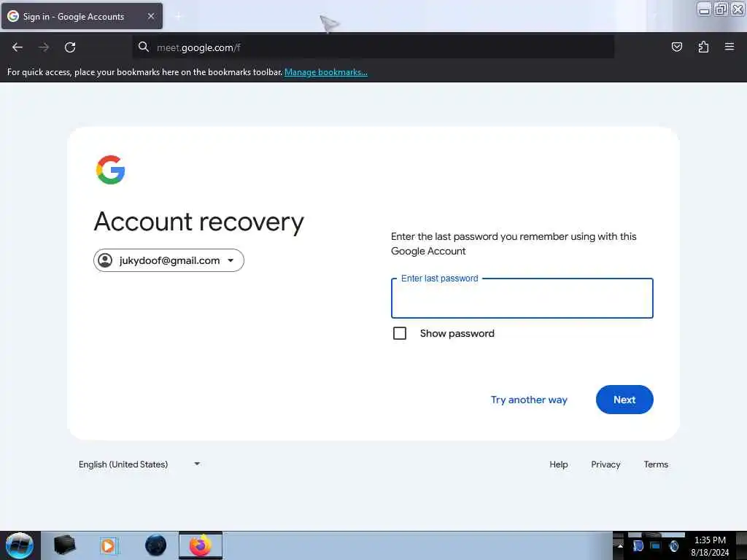Open the dark globe app in taskbar
The image size is (747, 560).
click(156, 545)
